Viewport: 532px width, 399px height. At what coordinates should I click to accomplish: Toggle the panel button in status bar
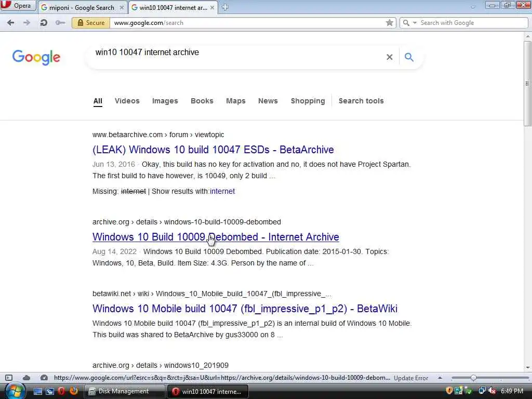pyautogui.click(x=9, y=378)
